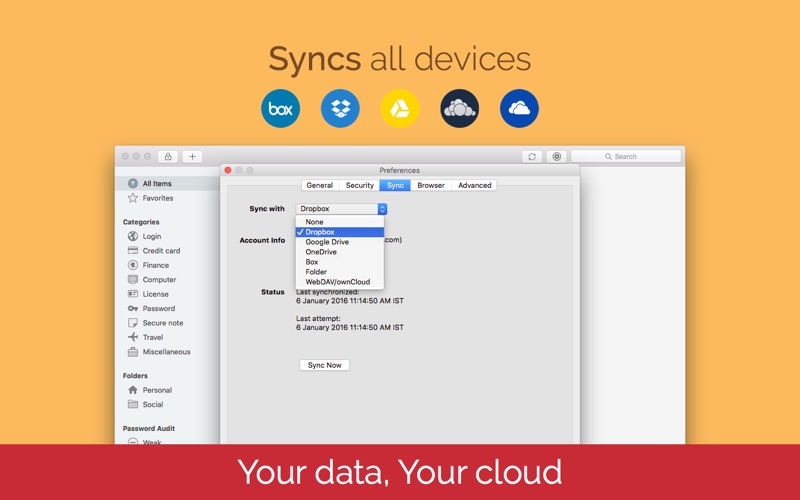
Task: Click the ownCloud dark cloud icon
Action: coord(460,109)
